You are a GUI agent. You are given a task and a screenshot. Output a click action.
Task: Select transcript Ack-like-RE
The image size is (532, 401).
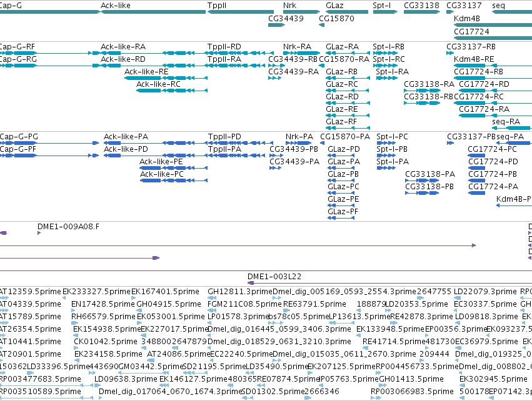pyautogui.click(x=146, y=72)
